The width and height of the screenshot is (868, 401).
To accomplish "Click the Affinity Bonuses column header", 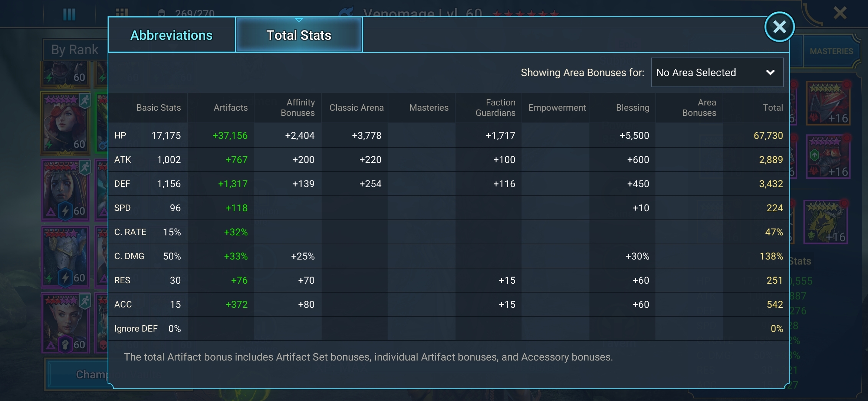I will 297,108.
